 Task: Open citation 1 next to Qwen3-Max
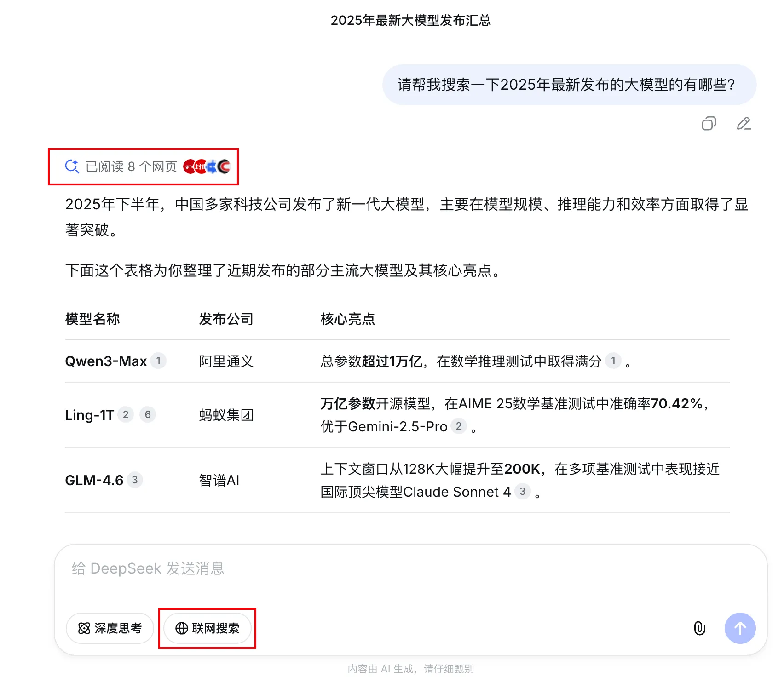click(158, 361)
